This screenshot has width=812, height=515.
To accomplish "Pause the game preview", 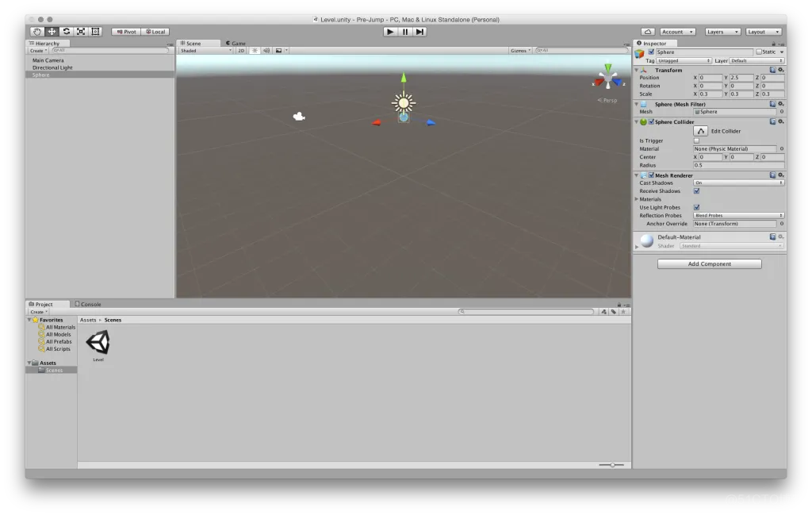I will click(405, 32).
